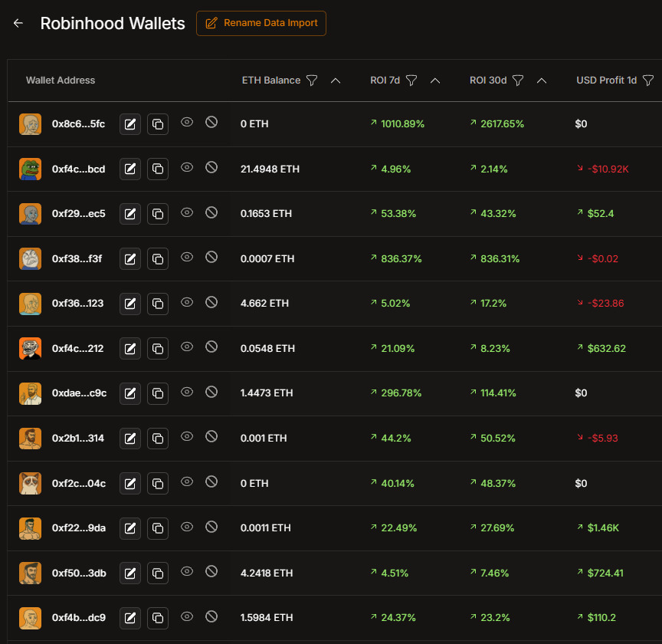Click the Wallet Address column header

[61, 80]
